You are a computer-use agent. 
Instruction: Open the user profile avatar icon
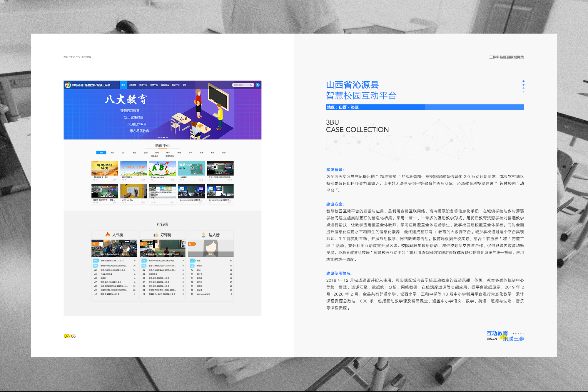click(x=258, y=85)
